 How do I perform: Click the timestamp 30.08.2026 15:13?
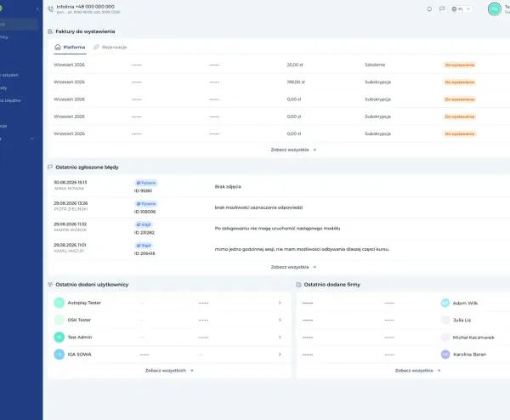71,183
